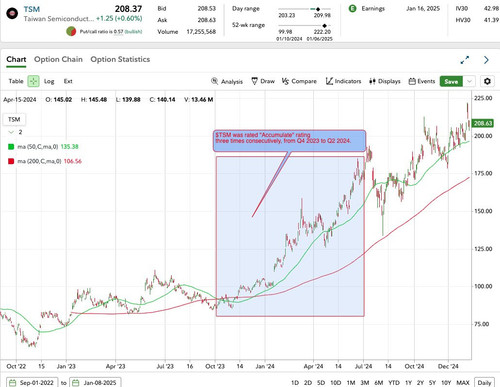Screen dimensions: 500x387
Task: Click the TSM ticker symbol link
Action: pyautogui.click(x=32, y=9)
